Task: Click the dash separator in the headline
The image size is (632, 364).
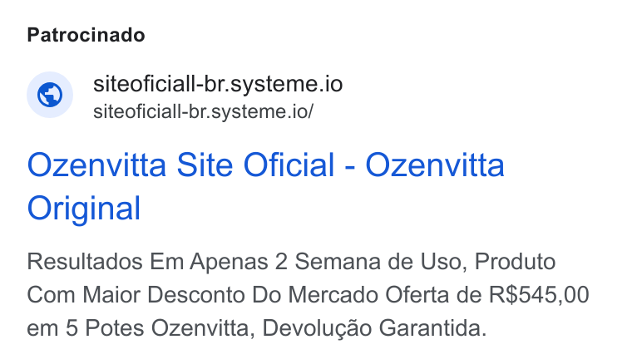Action: pos(350,167)
